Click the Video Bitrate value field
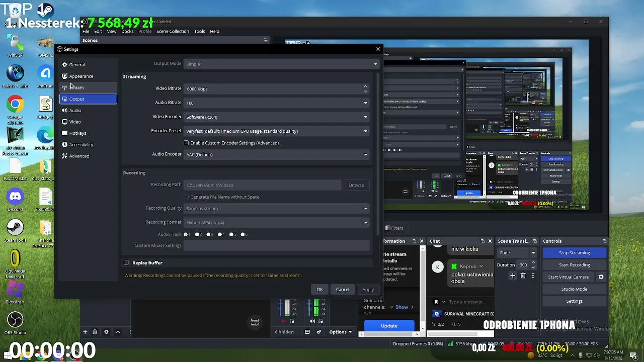 pyautogui.click(x=277, y=88)
